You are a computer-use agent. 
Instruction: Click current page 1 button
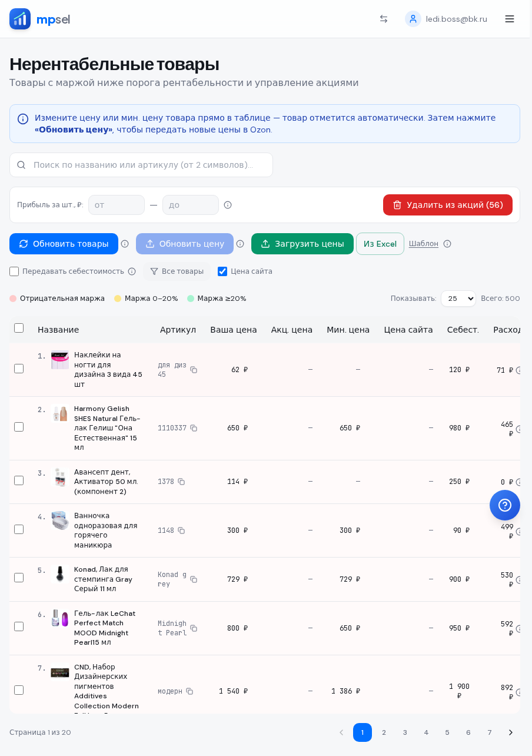[363, 732]
